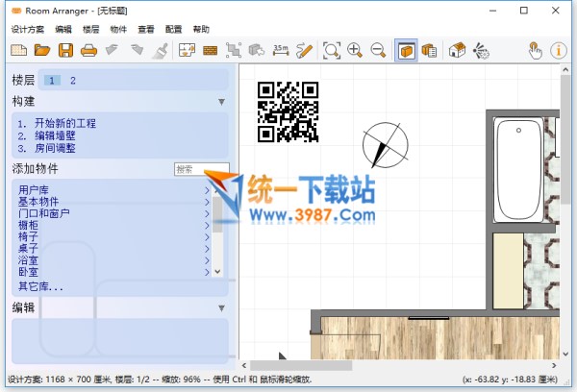This screenshot has height=392, width=577.
Task: Toggle the 2D floor view button
Action: coord(406,50)
